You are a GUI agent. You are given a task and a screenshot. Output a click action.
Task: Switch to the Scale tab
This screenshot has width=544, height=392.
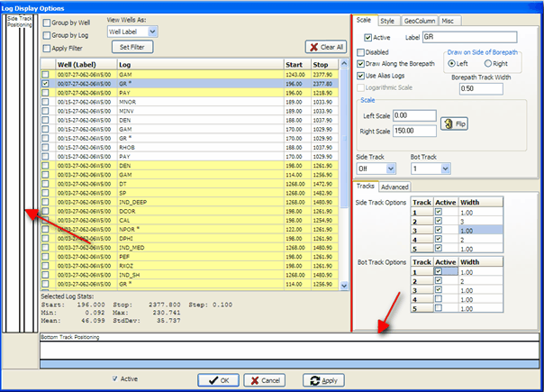pos(364,20)
